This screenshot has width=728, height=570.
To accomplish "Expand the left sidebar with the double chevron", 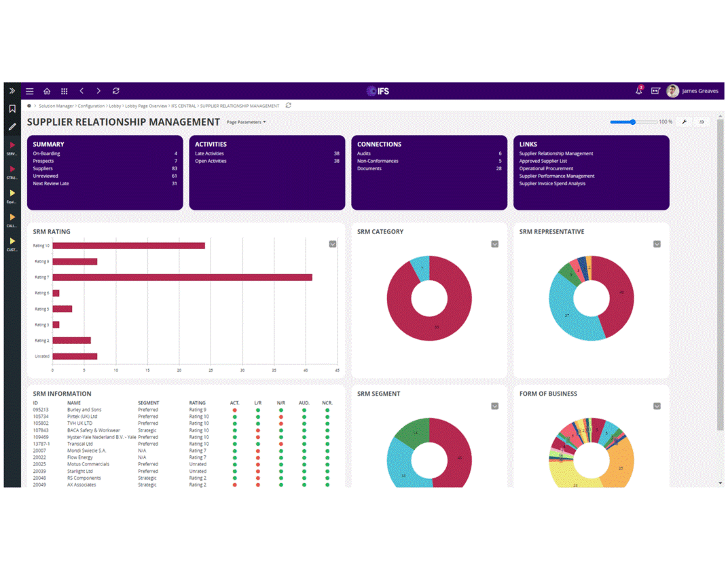I will pos(12,91).
